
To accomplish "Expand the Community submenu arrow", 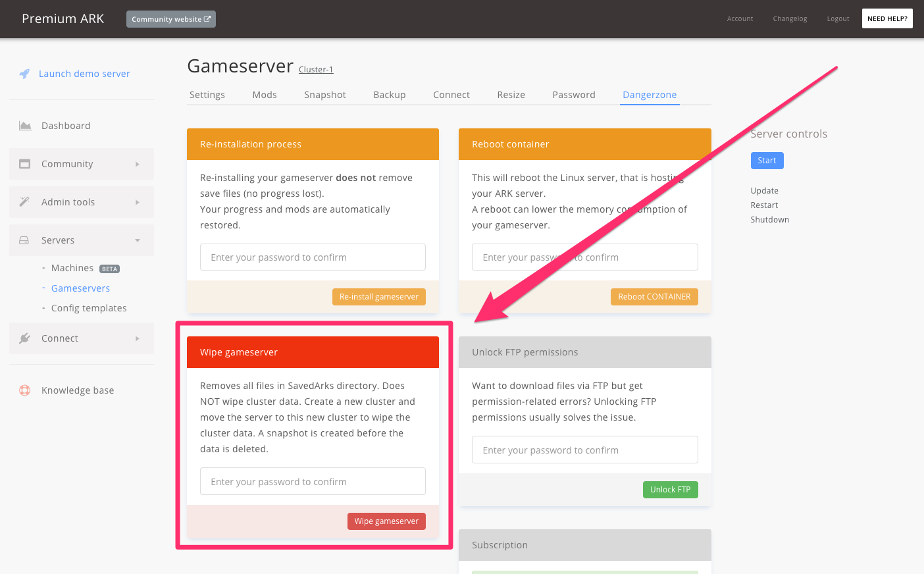I will (x=138, y=164).
